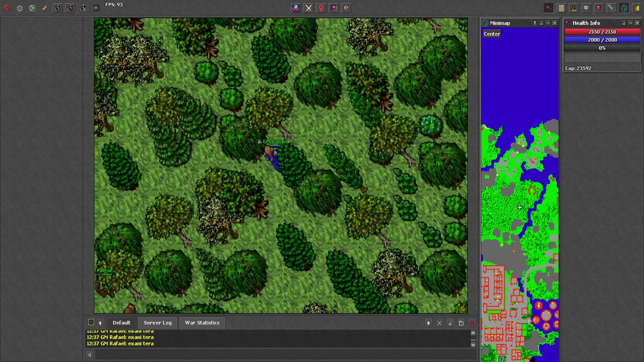
Task: Switch to the Server Log tab
Action: 157,323
